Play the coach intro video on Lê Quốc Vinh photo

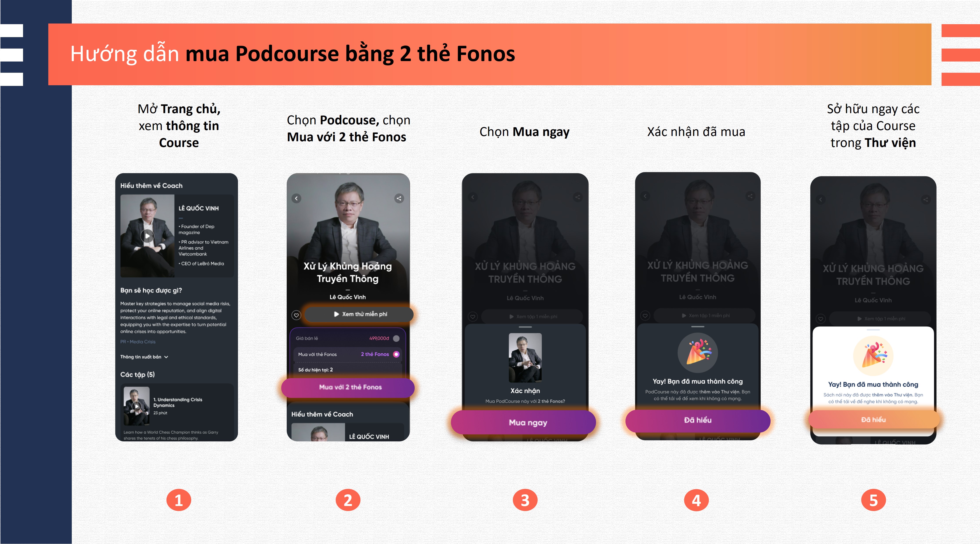pyautogui.click(x=147, y=236)
